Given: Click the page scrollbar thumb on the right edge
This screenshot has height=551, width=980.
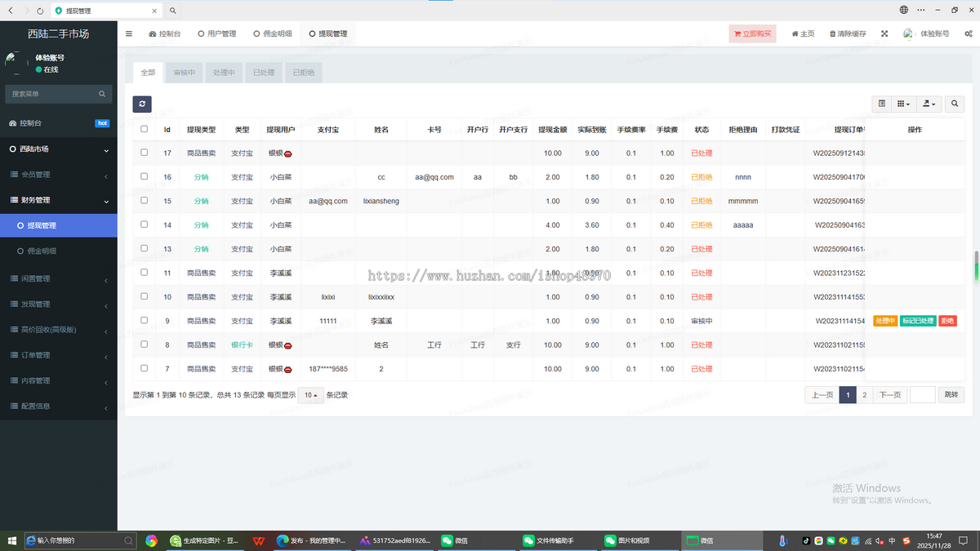Looking at the screenshot, I should pyautogui.click(x=976, y=267).
